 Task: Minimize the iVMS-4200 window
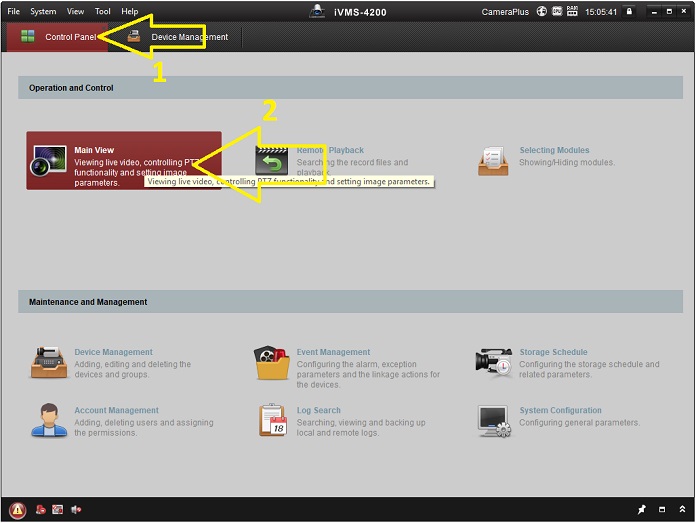[x=654, y=12]
